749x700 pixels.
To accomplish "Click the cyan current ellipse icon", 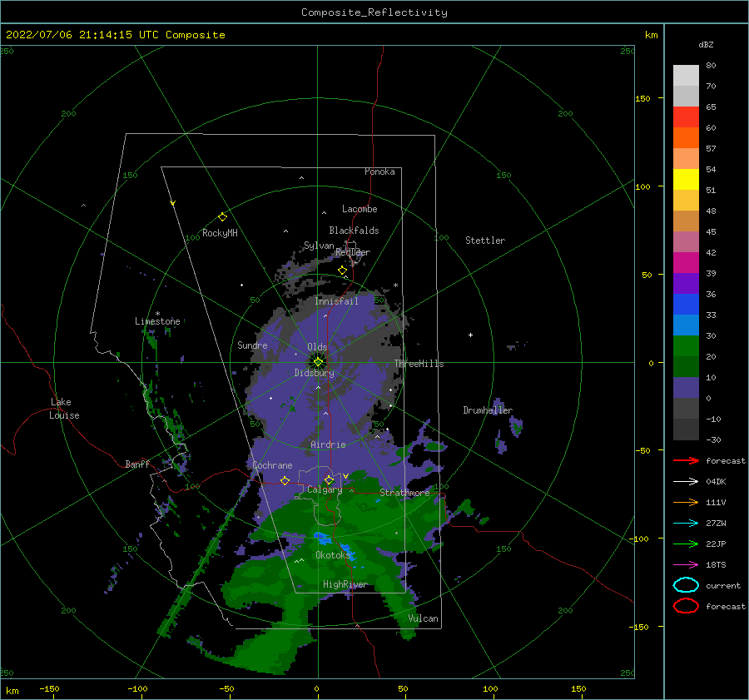I will click(686, 585).
